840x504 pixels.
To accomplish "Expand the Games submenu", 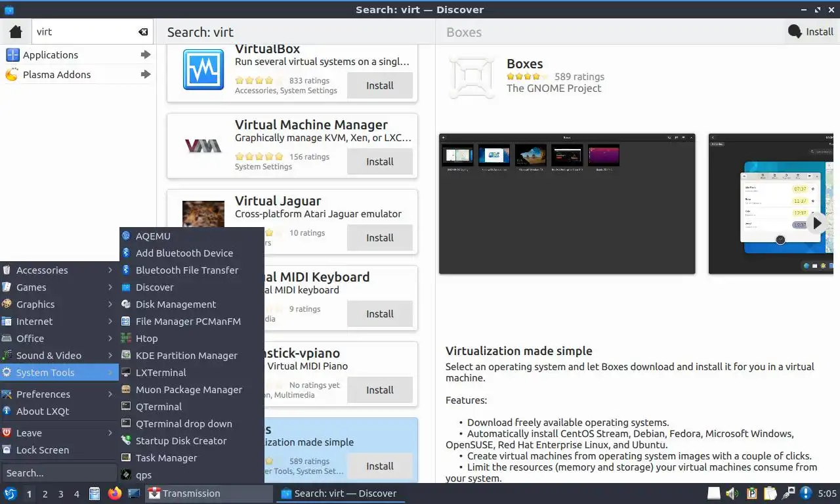I will [x=59, y=287].
